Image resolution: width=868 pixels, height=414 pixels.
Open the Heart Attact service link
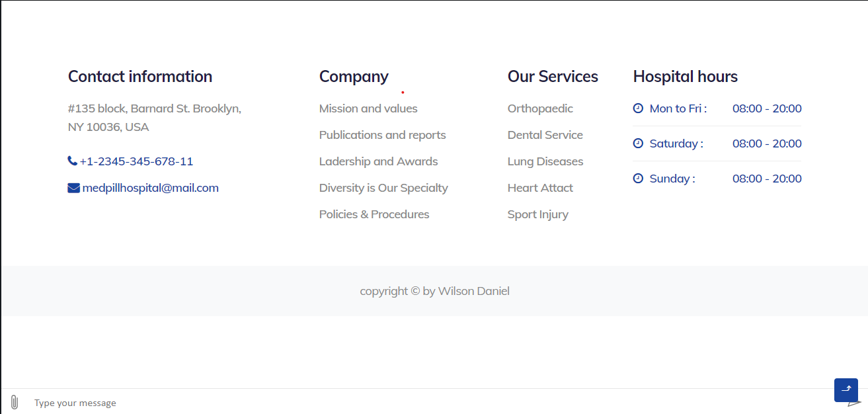pyautogui.click(x=539, y=188)
